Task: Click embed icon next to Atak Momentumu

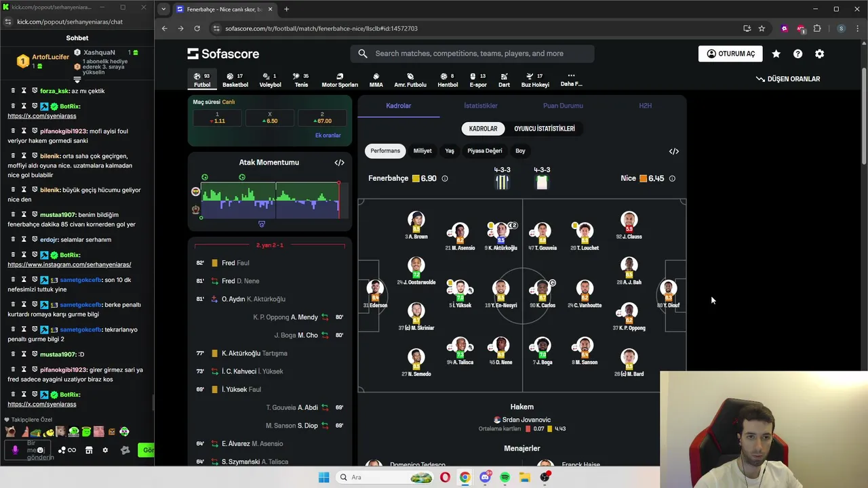Action: point(339,163)
